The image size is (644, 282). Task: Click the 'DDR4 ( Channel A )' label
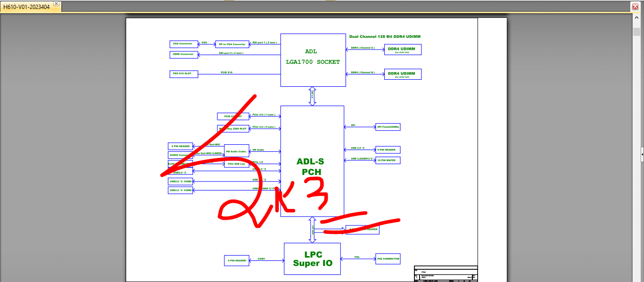pyautogui.click(x=363, y=48)
